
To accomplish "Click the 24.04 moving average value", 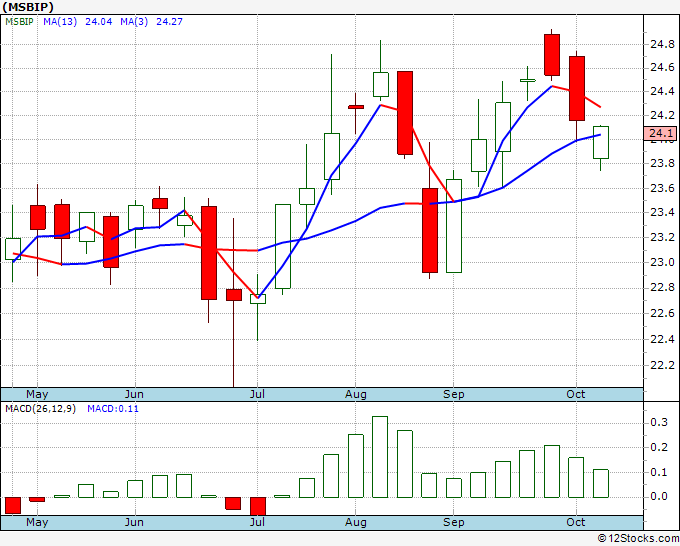I will point(98,22).
